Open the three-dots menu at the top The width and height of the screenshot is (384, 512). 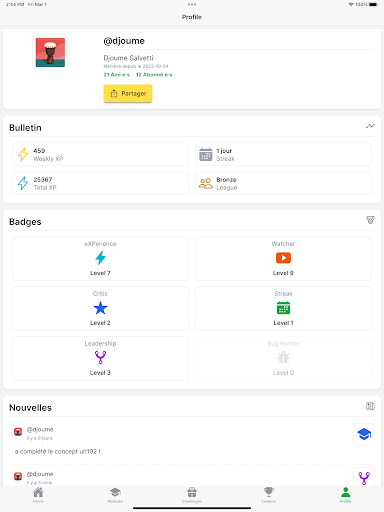[192, 5]
